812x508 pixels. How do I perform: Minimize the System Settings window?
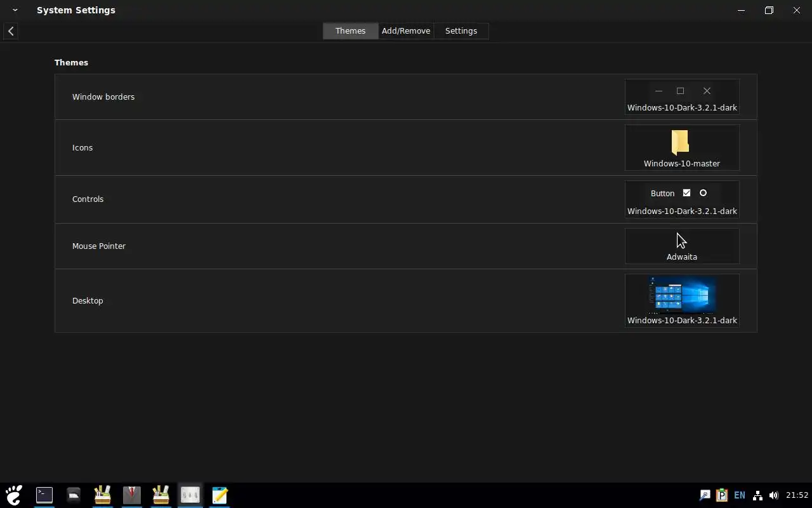click(x=741, y=10)
